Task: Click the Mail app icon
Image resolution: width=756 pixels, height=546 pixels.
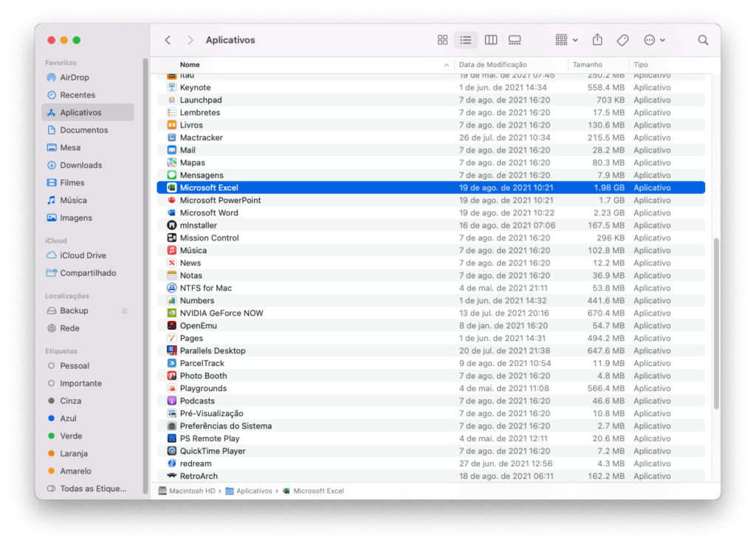Action: pos(171,150)
